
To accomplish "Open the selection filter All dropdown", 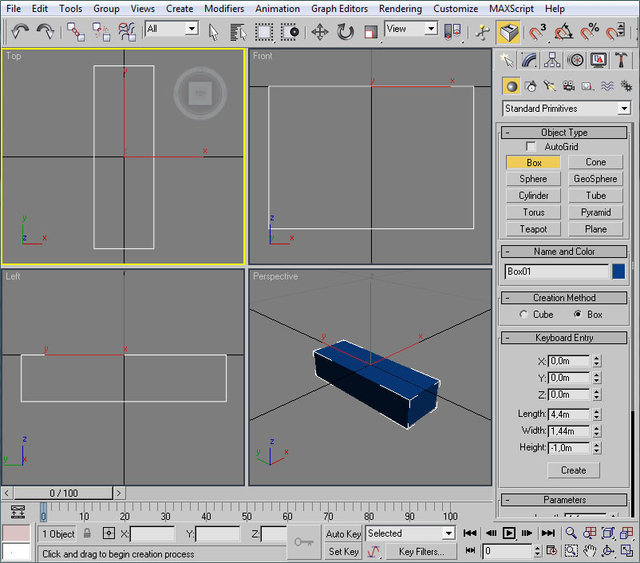I will point(171,29).
